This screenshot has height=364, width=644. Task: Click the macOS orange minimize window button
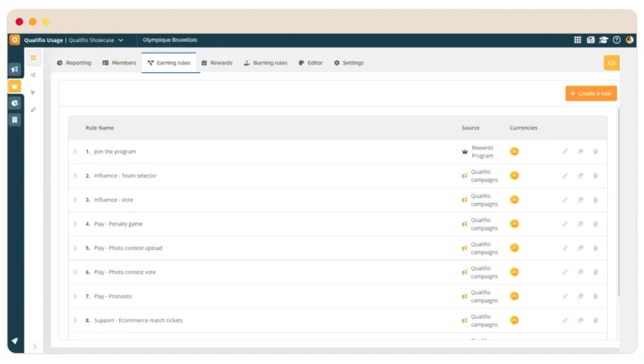tap(33, 22)
